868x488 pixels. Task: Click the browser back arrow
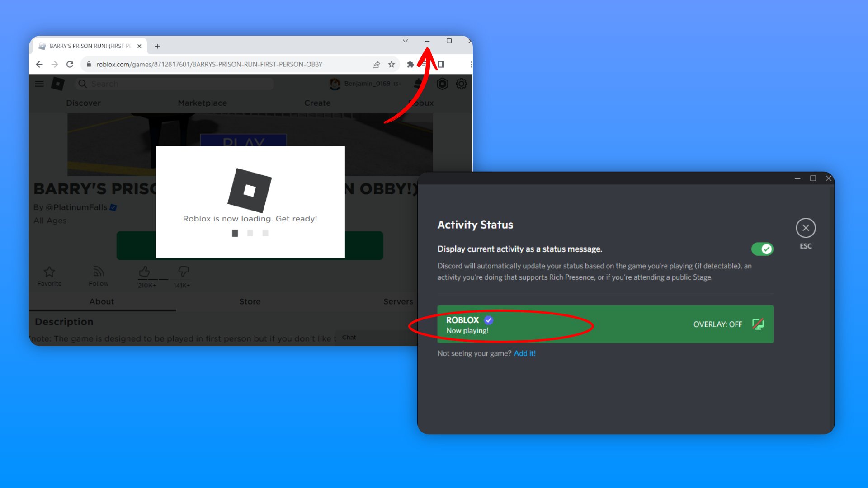(x=39, y=64)
